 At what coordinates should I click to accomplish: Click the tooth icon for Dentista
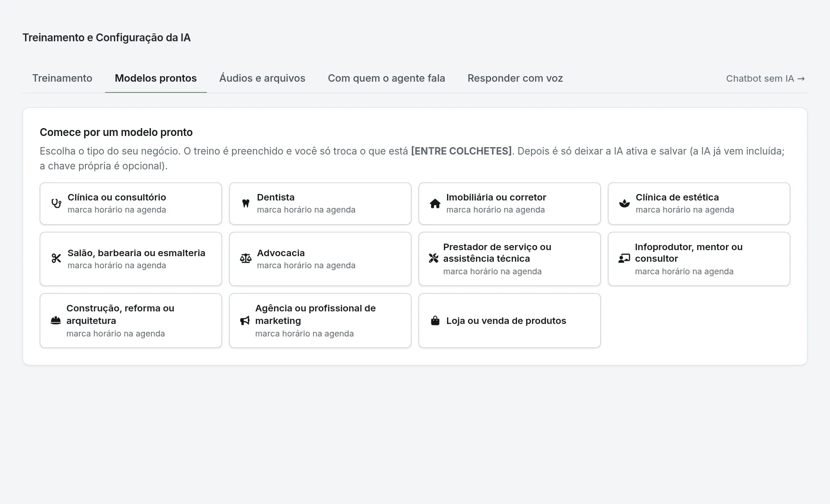click(246, 203)
